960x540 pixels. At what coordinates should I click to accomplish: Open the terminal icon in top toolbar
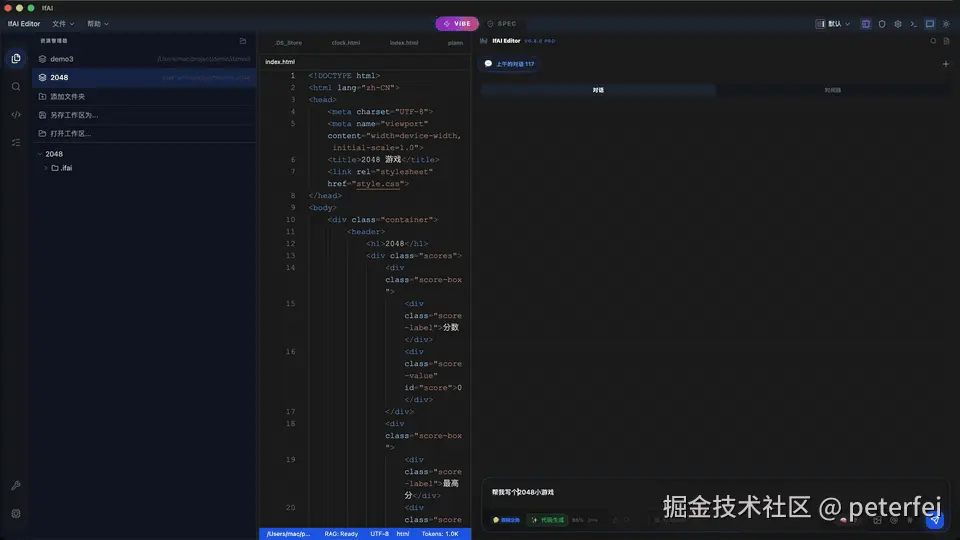[x=913, y=24]
